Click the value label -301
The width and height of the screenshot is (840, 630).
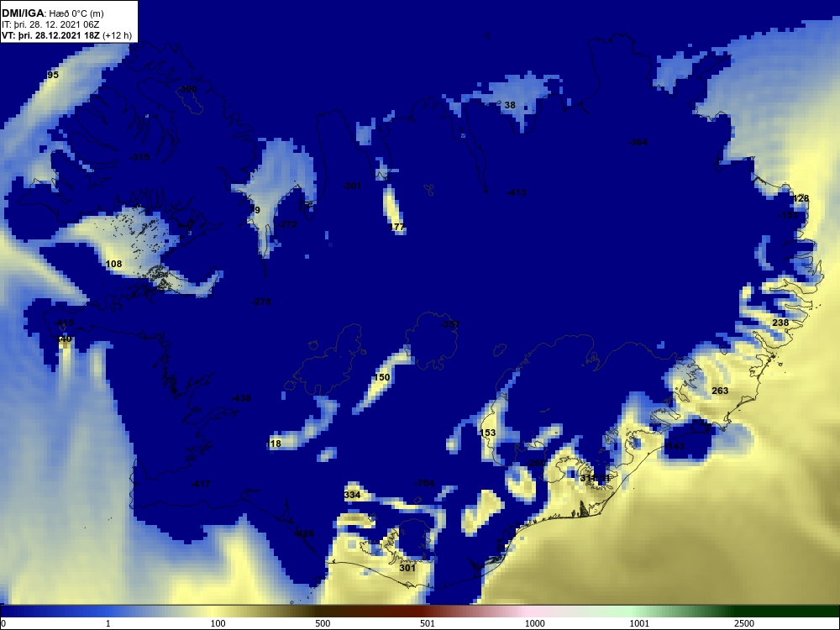tap(352, 186)
